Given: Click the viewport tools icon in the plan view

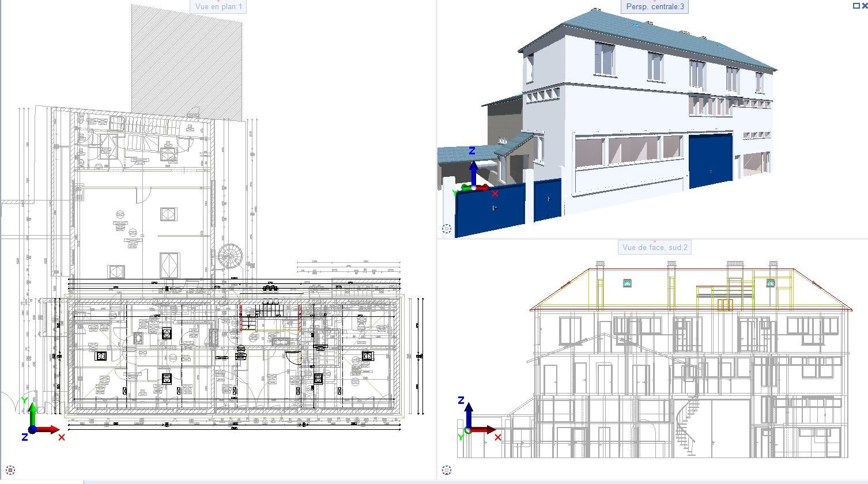Looking at the screenshot, I should coord(10,470).
